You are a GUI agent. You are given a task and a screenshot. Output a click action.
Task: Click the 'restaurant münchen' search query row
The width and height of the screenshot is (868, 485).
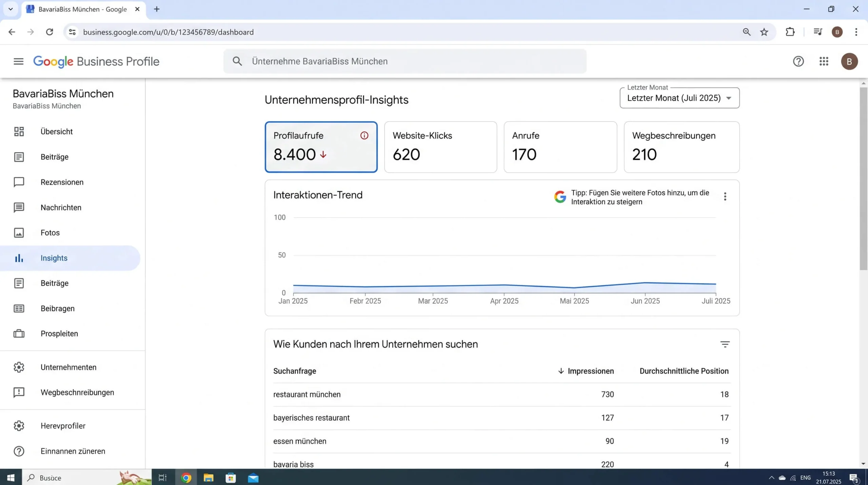coord(502,394)
